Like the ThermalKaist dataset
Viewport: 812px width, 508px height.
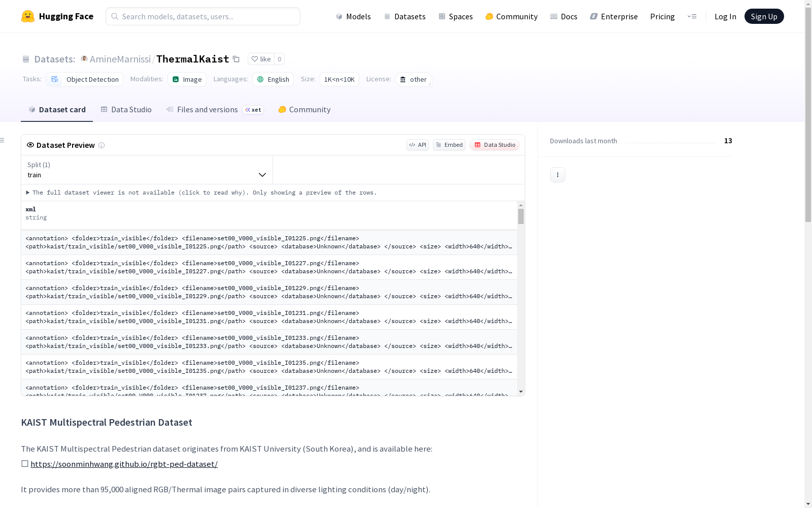tap(261, 59)
